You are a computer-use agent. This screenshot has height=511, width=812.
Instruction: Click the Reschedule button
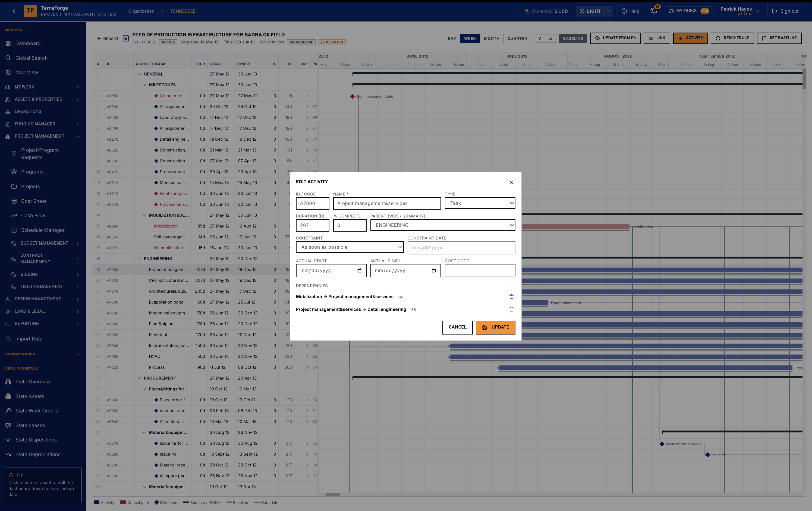(732, 38)
